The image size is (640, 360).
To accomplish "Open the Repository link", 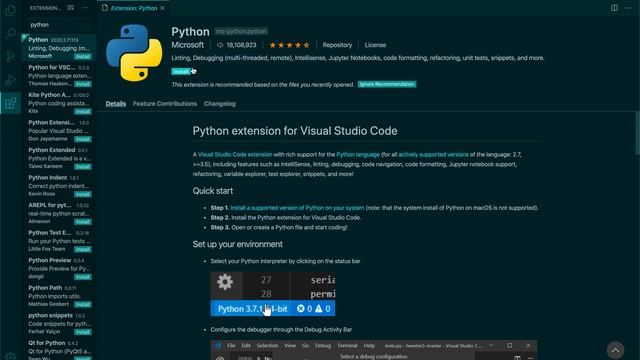I will point(337,45).
